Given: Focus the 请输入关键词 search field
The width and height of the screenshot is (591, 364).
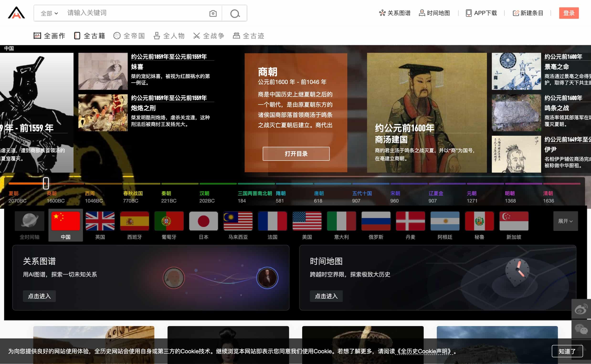Looking at the screenshot, I should pos(135,13).
